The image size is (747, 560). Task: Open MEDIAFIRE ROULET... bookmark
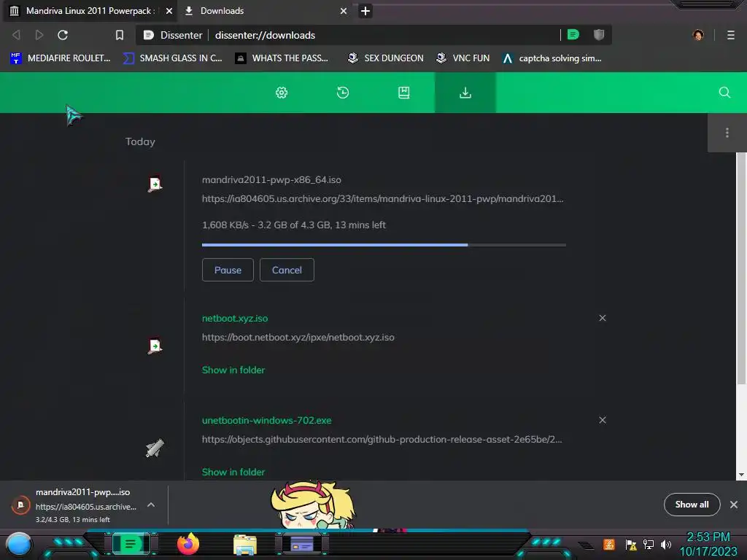(x=61, y=58)
